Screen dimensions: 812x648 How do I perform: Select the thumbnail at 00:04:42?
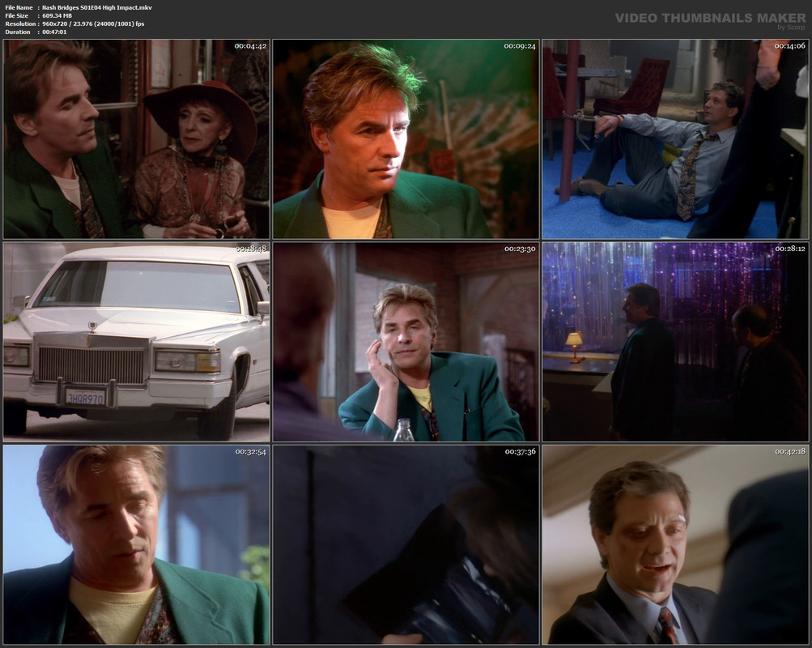pyautogui.click(x=136, y=139)
